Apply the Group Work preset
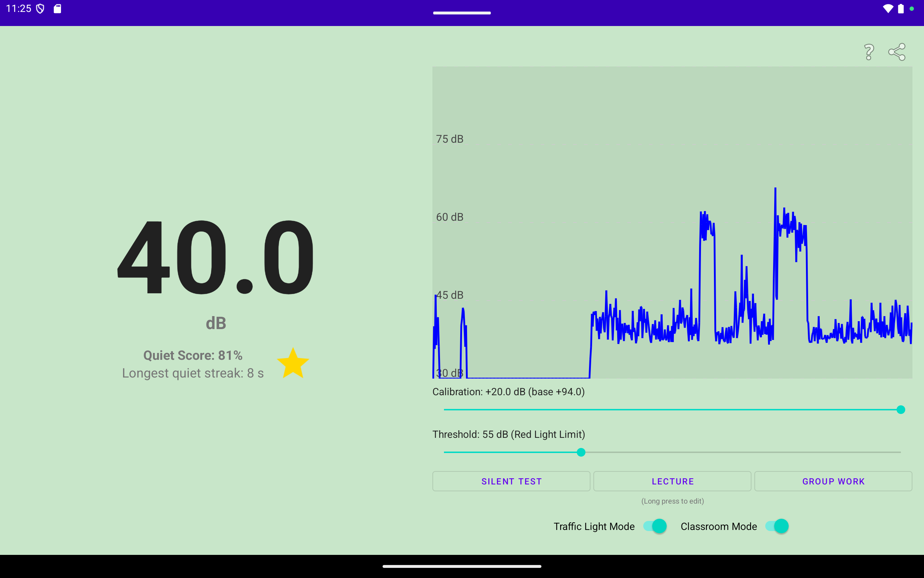924x578 pixels. [833, 481]
